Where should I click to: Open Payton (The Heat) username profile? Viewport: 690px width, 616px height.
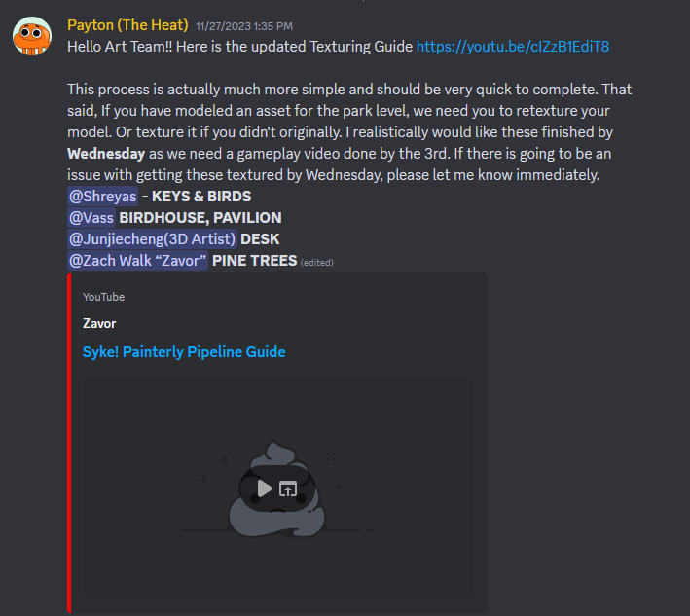point(127,25)
